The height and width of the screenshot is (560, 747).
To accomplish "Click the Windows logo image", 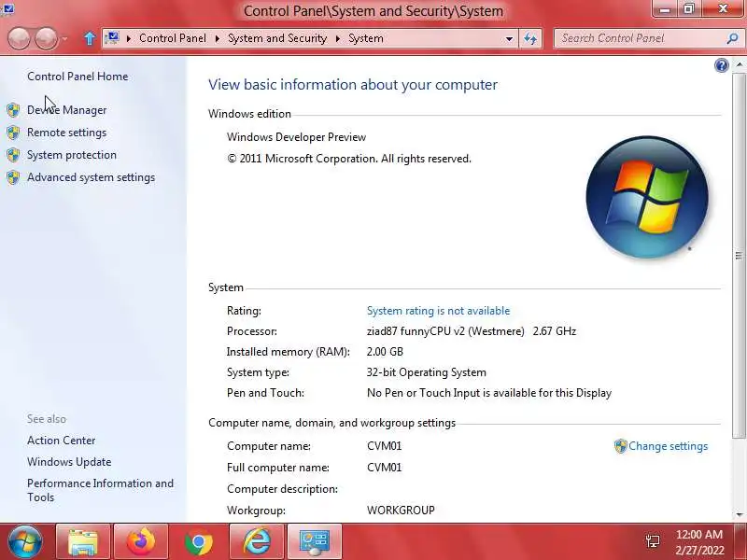I will [x=647, y=197].
